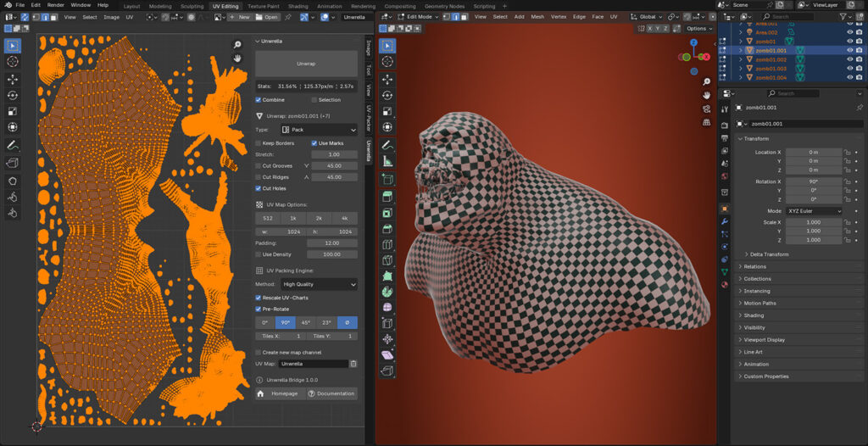Open the Material properties tab icon
The height and width of the screenshot is (446, 868).
pyautogui.click(x=725, y=285)
